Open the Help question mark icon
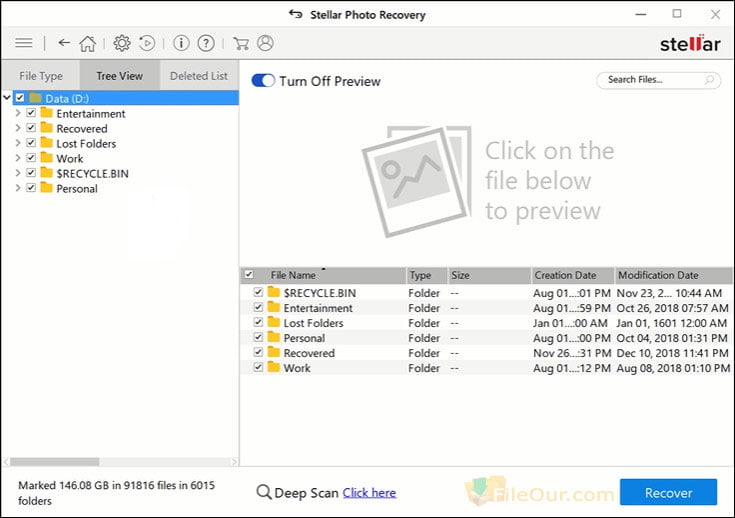735x518 pixels. 206,43
